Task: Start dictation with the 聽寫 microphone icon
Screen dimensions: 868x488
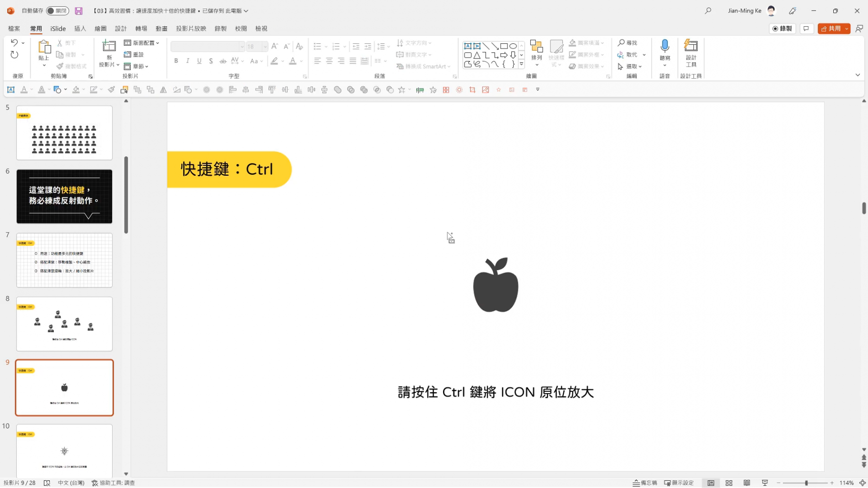Action: pos(664,48)
